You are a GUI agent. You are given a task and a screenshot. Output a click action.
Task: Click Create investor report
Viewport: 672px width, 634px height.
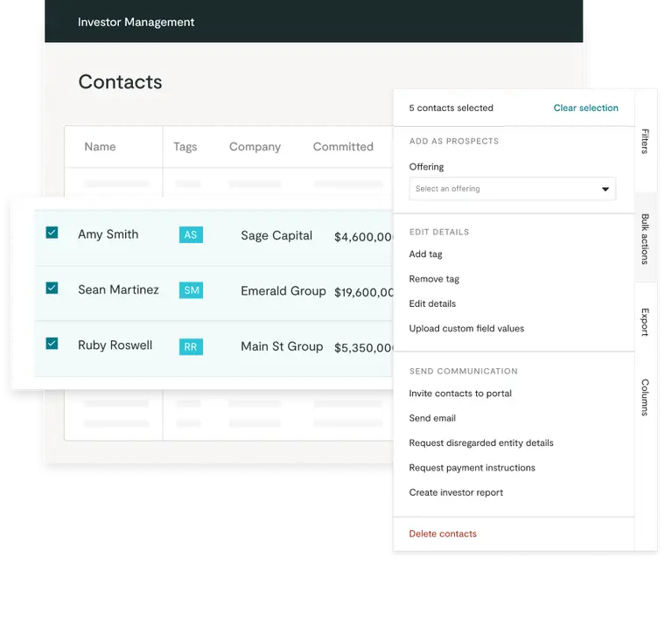point(456,492)
